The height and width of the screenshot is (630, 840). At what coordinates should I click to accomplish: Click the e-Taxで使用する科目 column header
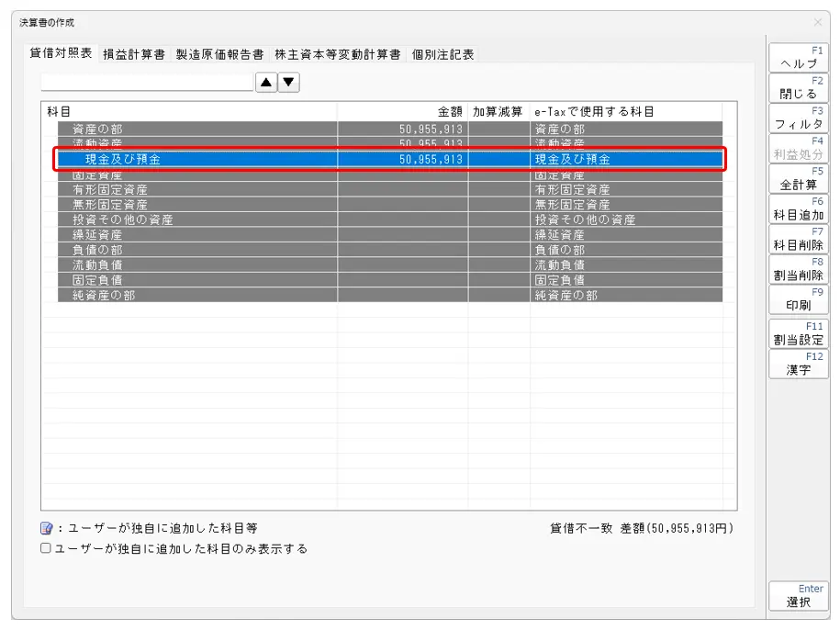click(x=626, y=111)
